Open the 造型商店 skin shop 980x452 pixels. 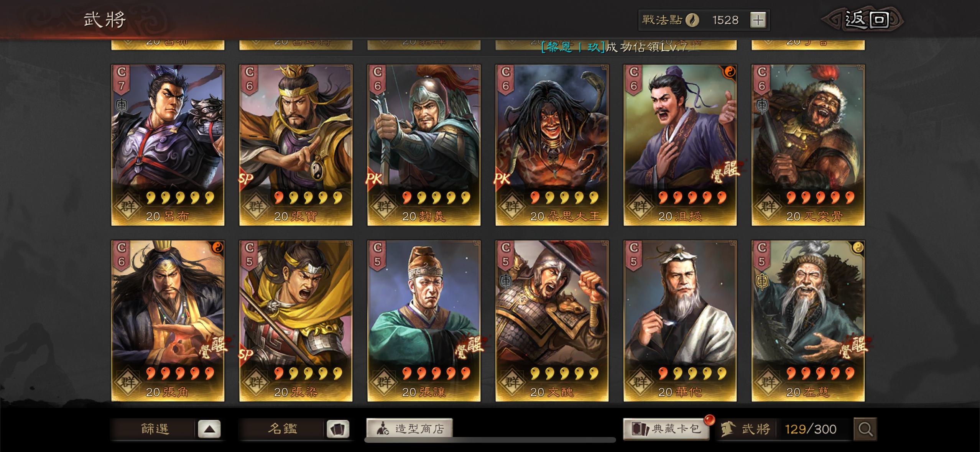click(409, 428)
